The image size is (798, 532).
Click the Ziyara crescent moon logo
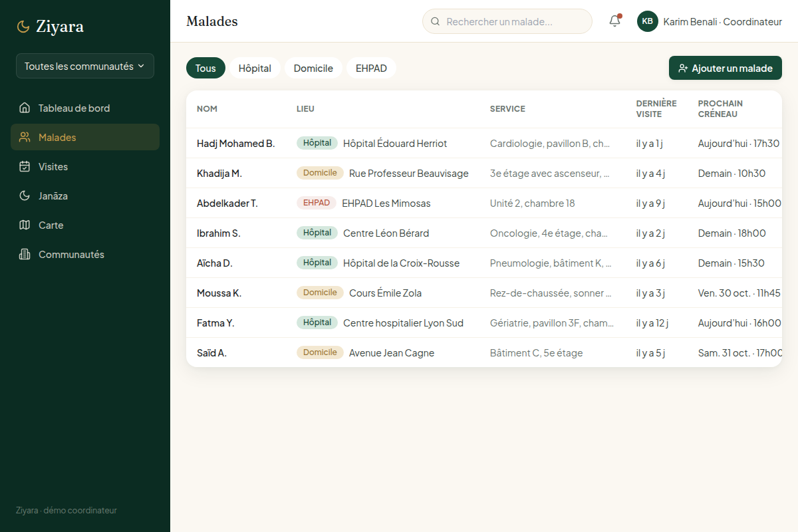[23, 27]
